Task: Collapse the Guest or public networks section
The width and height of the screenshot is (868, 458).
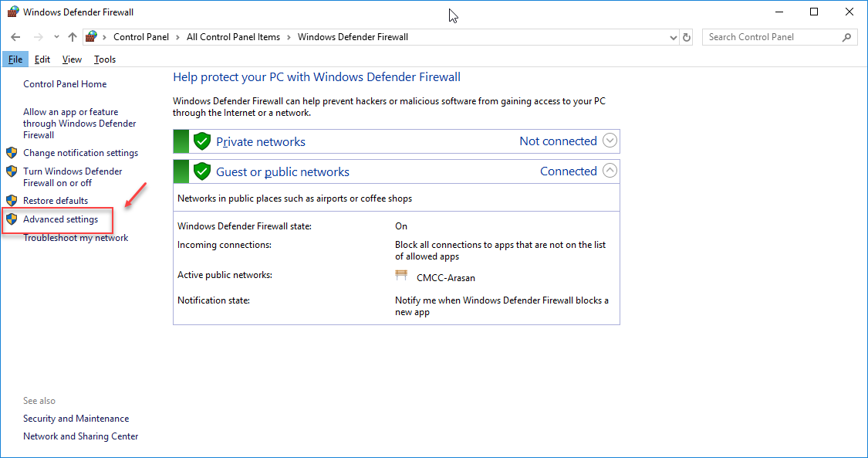Action: point(610,171)
